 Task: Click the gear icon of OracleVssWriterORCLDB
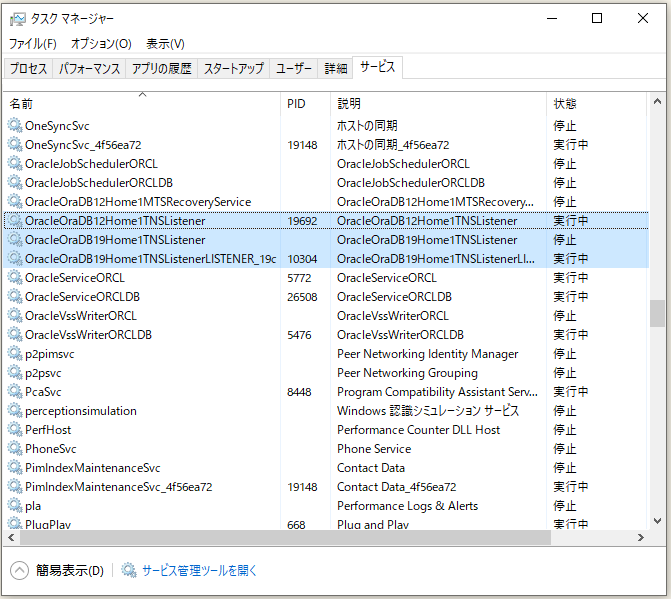coord(15,335)
